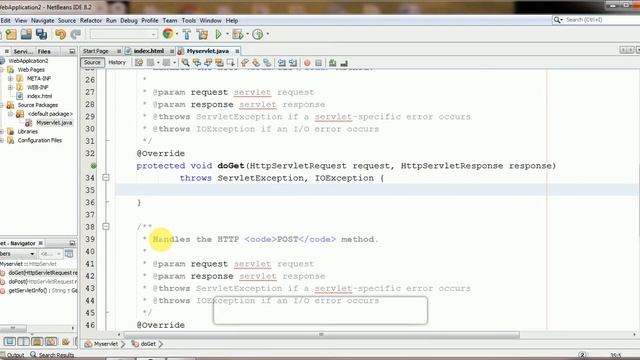This screenshot has height=360, width=640.
Task: Collapse the Javadoc fold at line 38
Action: click(106, 227)
